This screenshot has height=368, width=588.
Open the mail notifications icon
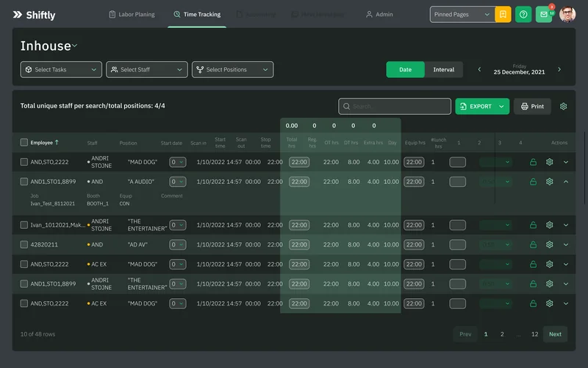click(x=543, y=14)
